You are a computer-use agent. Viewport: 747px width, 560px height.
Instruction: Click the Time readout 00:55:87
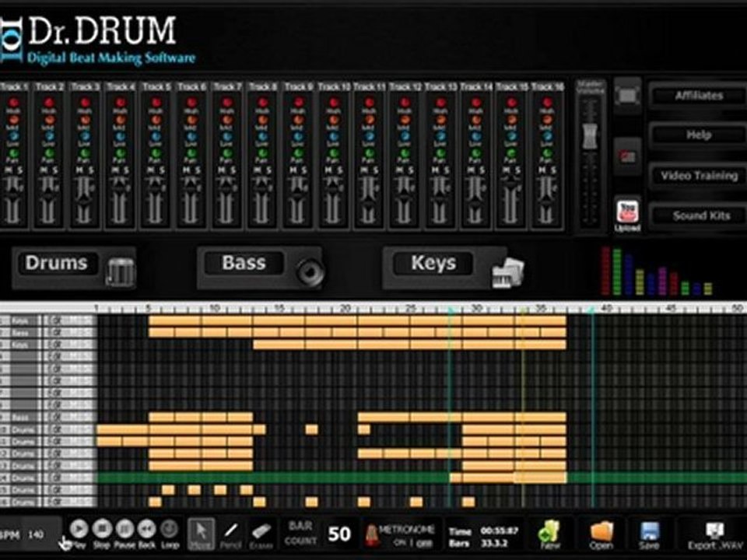point(499,530)
